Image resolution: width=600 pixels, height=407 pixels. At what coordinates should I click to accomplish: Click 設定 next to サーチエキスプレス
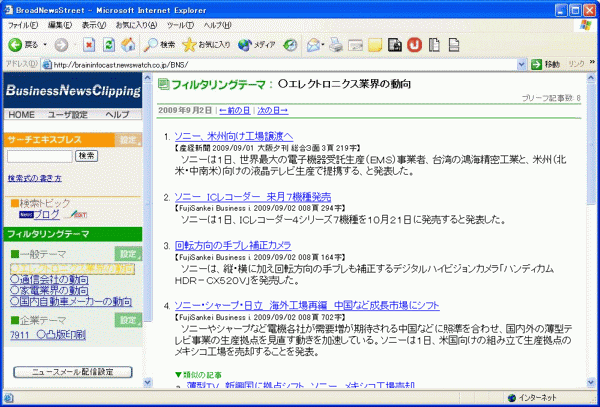[128, 140]
